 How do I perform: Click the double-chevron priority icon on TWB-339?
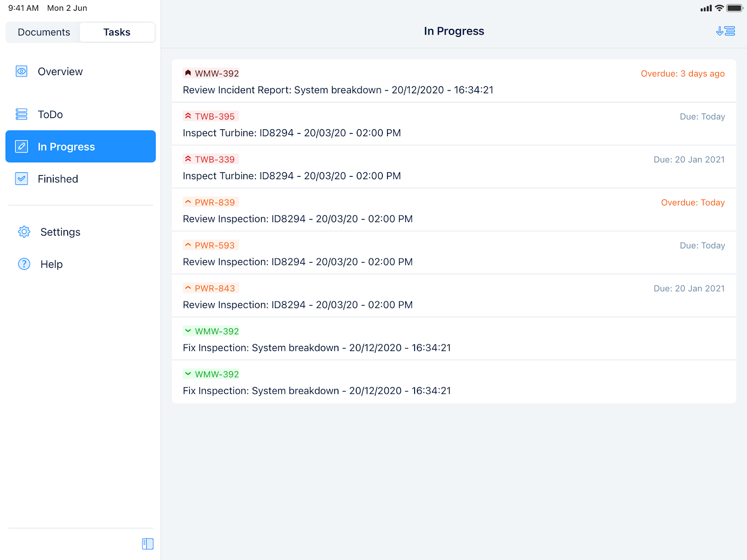(188, 159)
